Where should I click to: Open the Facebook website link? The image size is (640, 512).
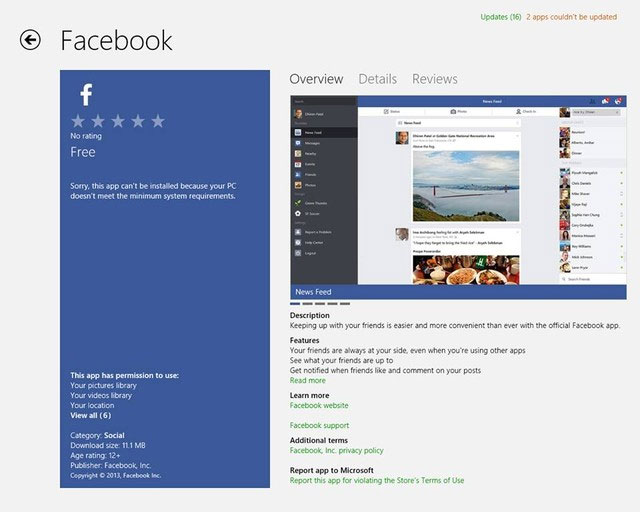click(319, 405)
